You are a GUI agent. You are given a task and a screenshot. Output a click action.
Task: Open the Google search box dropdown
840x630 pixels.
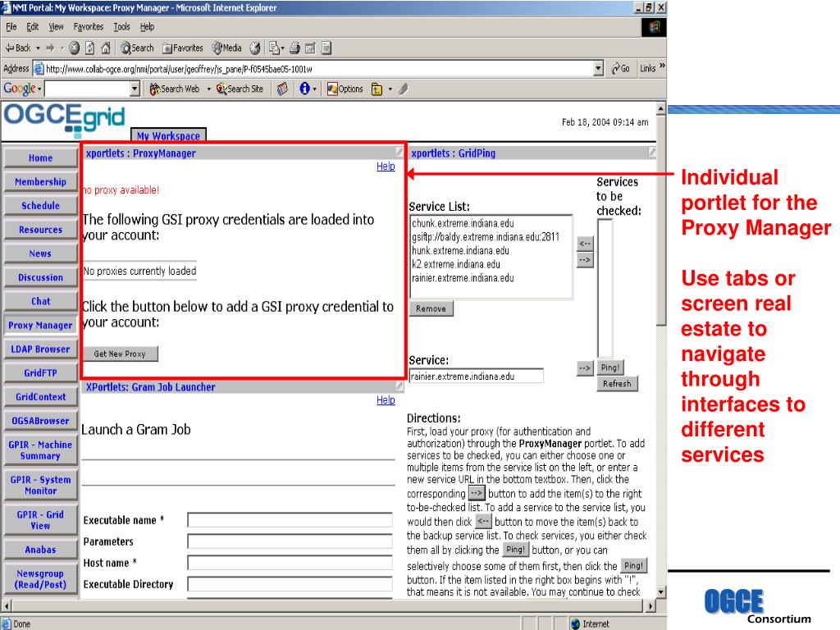pos(135,89)
